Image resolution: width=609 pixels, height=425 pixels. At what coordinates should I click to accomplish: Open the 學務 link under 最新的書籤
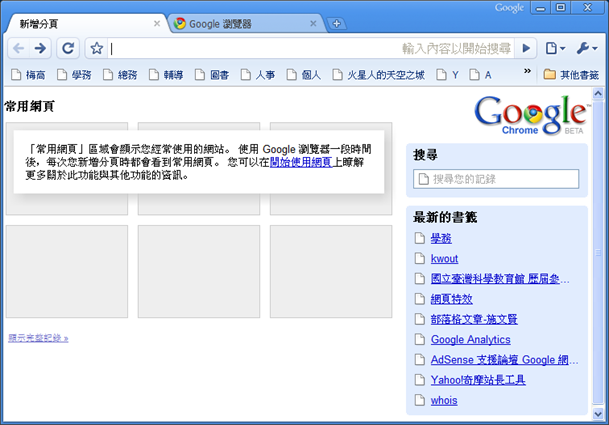[x=441, y=239]
